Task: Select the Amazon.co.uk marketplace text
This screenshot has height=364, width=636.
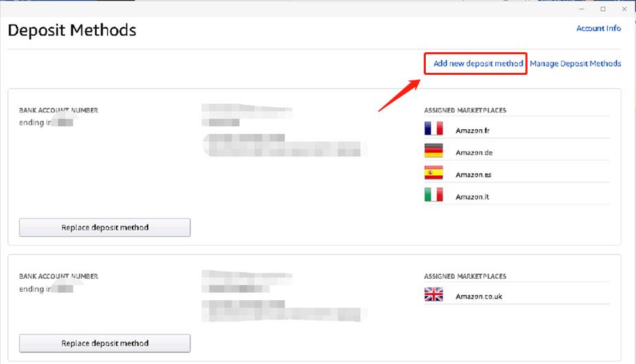Action: [x=479, y=297]
